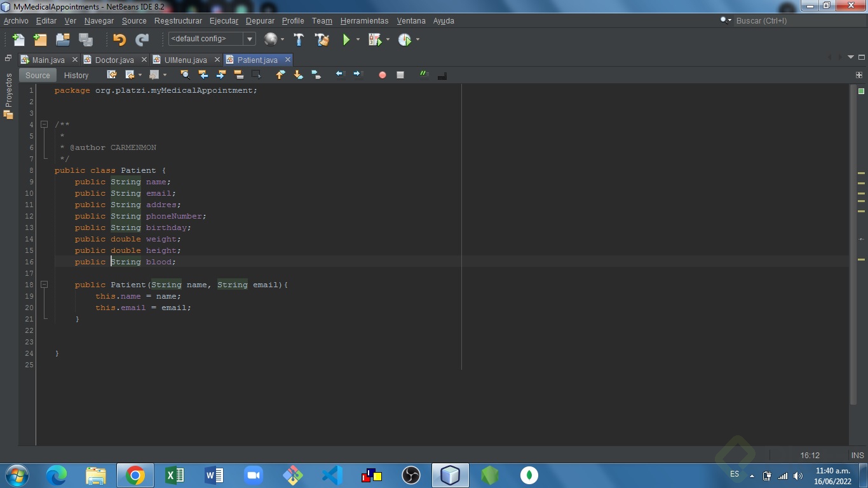Screen dimensions: 868x488
Task: Open the Navegar menu
Action: [99, 21]
